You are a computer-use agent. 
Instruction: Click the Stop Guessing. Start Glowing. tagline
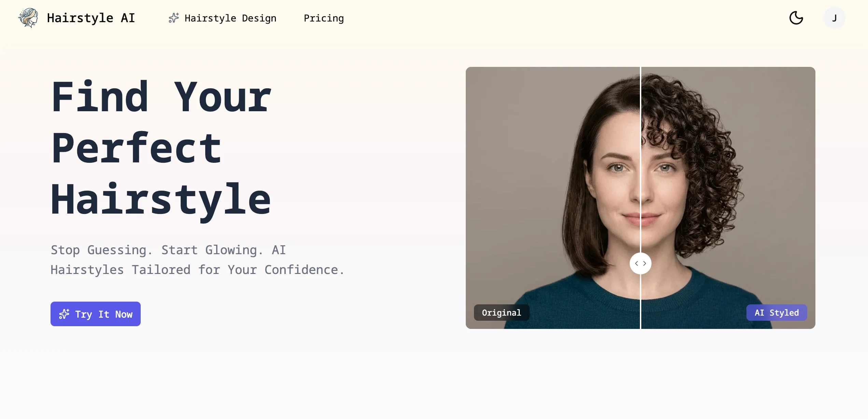pyautogui.click(x=197, y=260)
